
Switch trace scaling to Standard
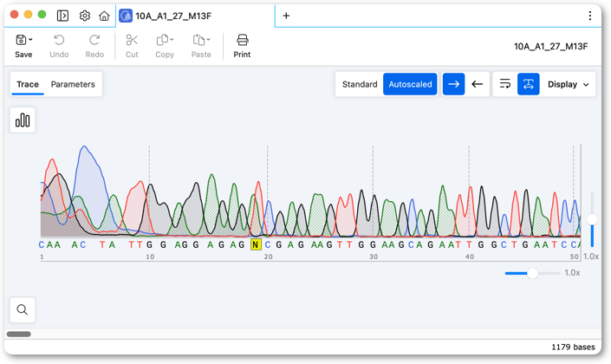pyautogui.click(x=360, y=84)
